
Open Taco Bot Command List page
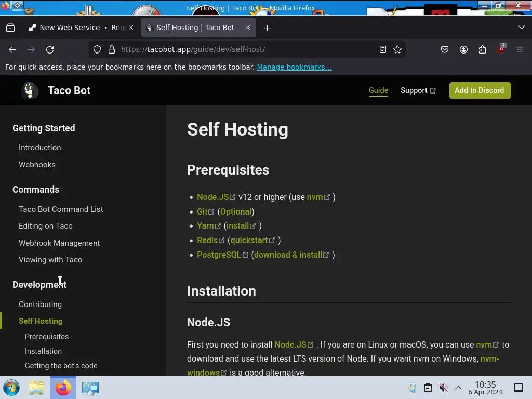tap(61, 209)
